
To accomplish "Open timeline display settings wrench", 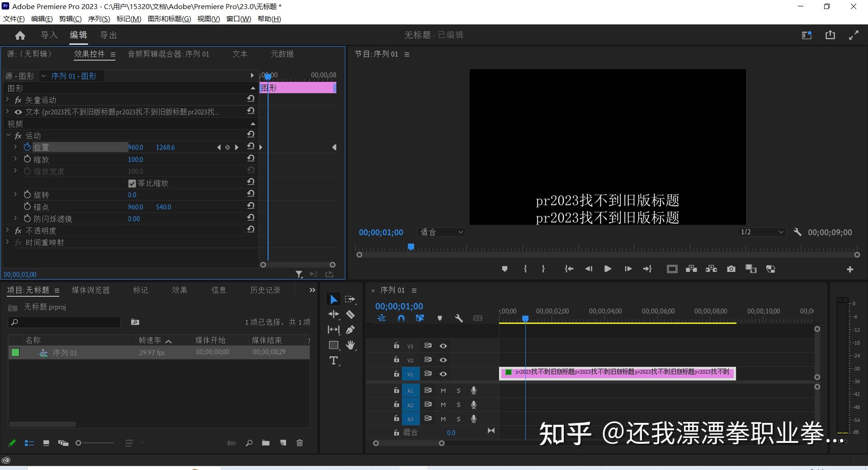I will [x=459, y=318].
